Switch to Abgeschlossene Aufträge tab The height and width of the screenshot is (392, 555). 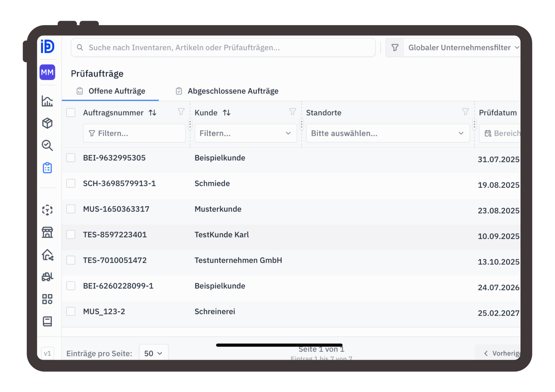click(227, 91)
